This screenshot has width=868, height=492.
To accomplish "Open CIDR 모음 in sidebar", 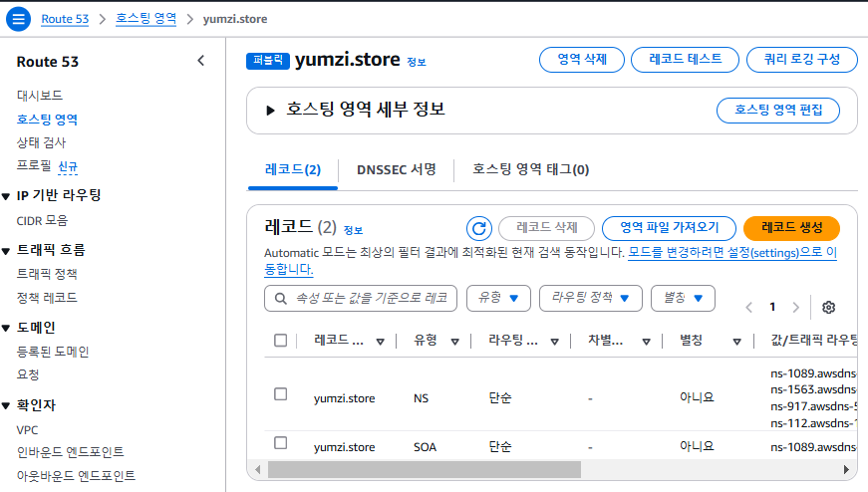I will 42,221.
